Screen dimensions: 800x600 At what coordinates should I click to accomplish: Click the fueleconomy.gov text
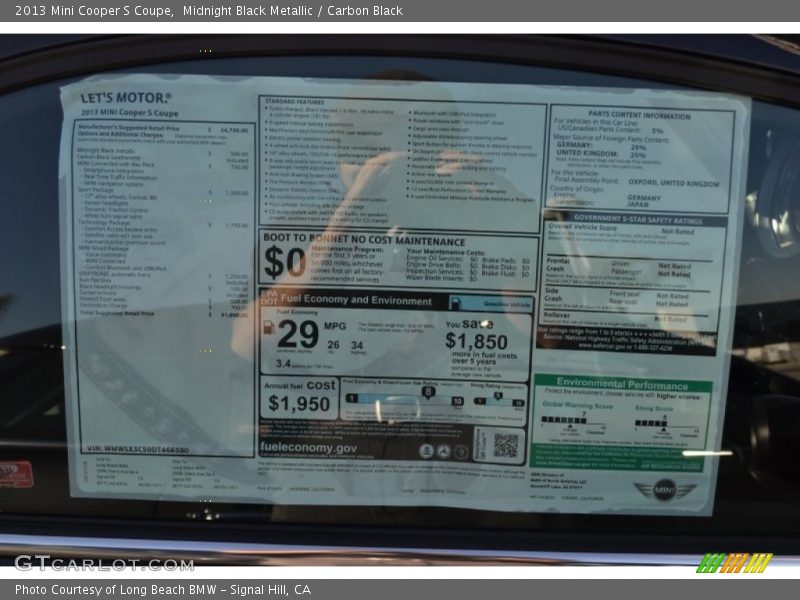309,447
